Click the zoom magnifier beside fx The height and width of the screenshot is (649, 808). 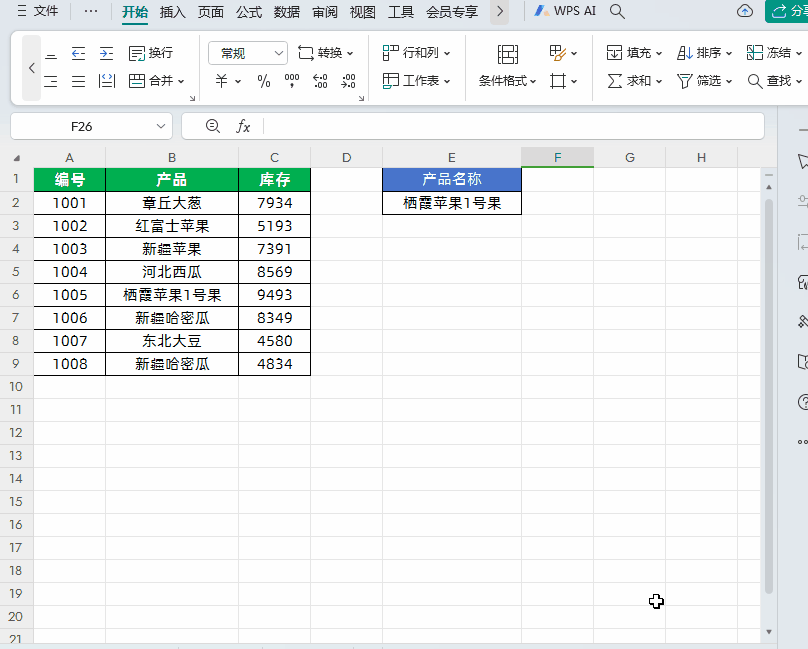[x=212, y=126]
